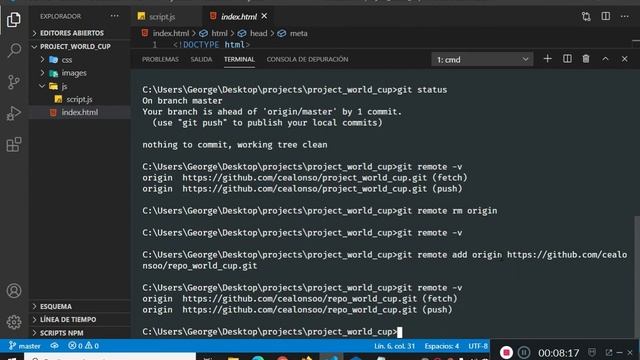Open errors and warnings counter in status bar
The height and width of the screenshot is (360, 640).
point(84,346)
